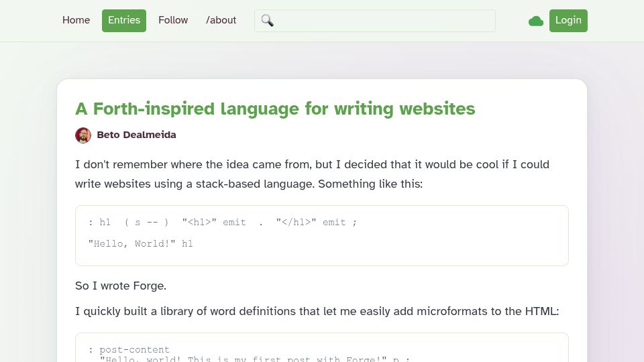644x362 pixels.
Task: Open the Home navigation link
Action: click(76, 20)
